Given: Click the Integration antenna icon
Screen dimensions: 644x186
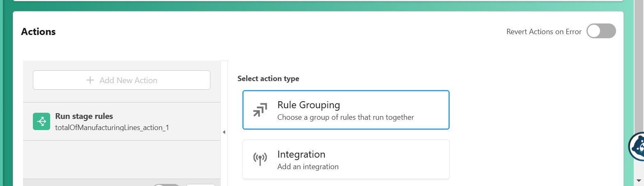Looking at the screenshot, I should [x=260, y=159].
